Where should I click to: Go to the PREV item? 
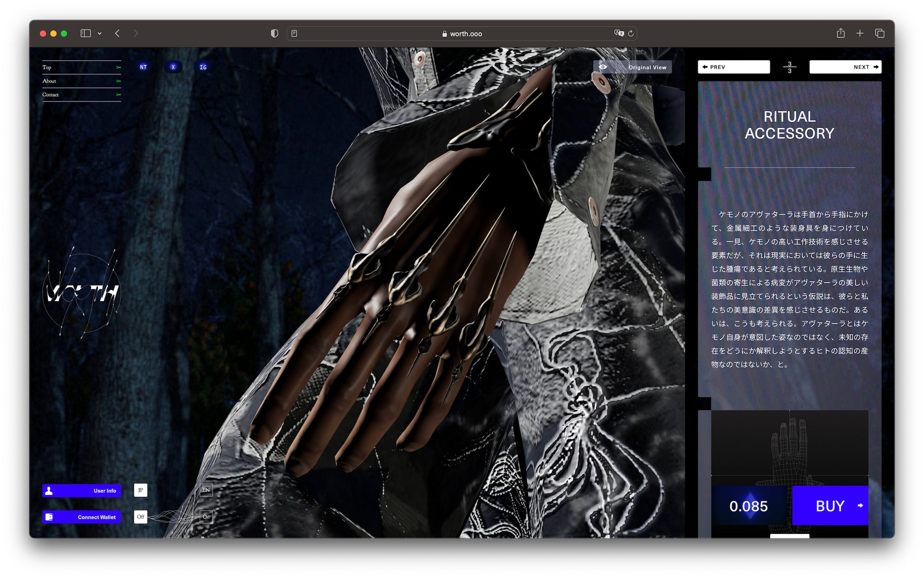coord(733,67)
